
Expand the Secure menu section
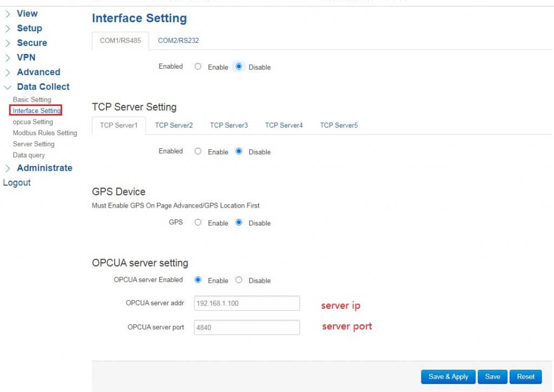coord(31,43)
